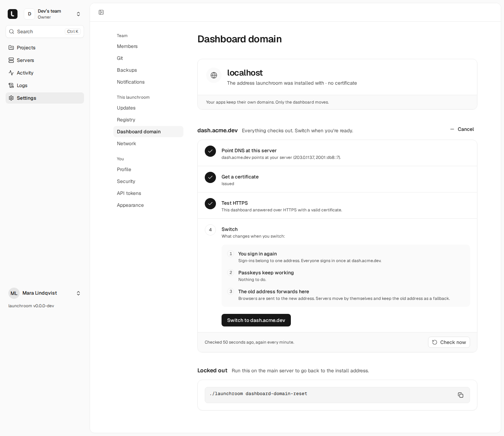This screenshot has width=504, height=436.
Task: Click the Get a certificate checkmark
Action: click(210, 177)
